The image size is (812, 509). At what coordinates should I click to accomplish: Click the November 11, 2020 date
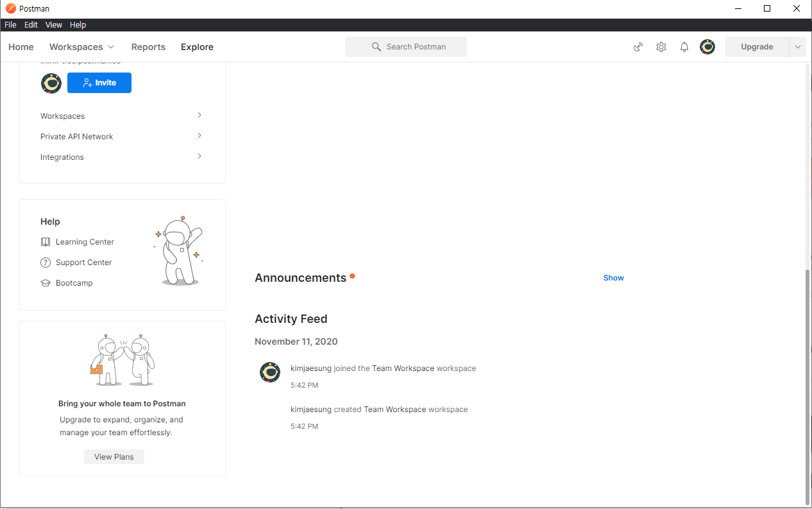(296, 341)
